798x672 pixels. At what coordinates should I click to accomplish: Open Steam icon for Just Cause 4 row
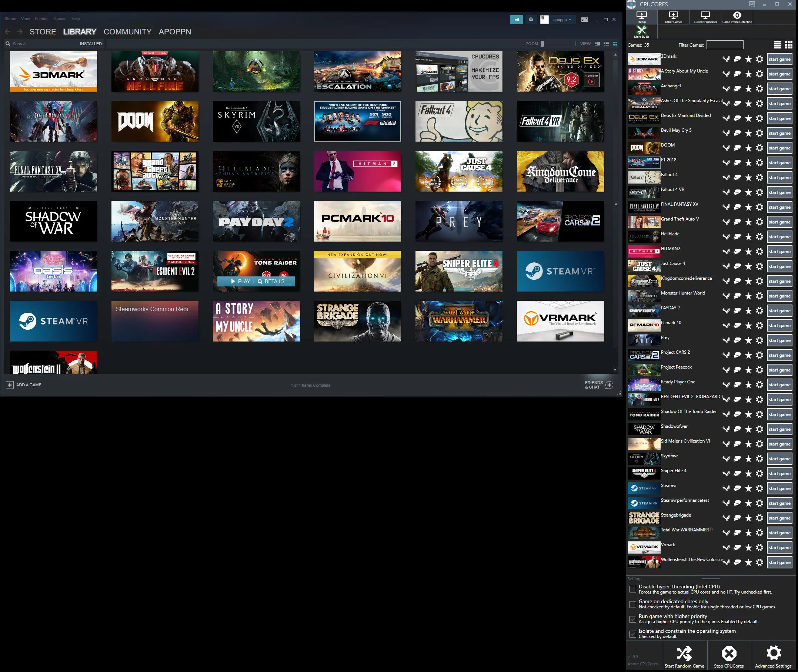pyautogui.click(x=726, y=267)
